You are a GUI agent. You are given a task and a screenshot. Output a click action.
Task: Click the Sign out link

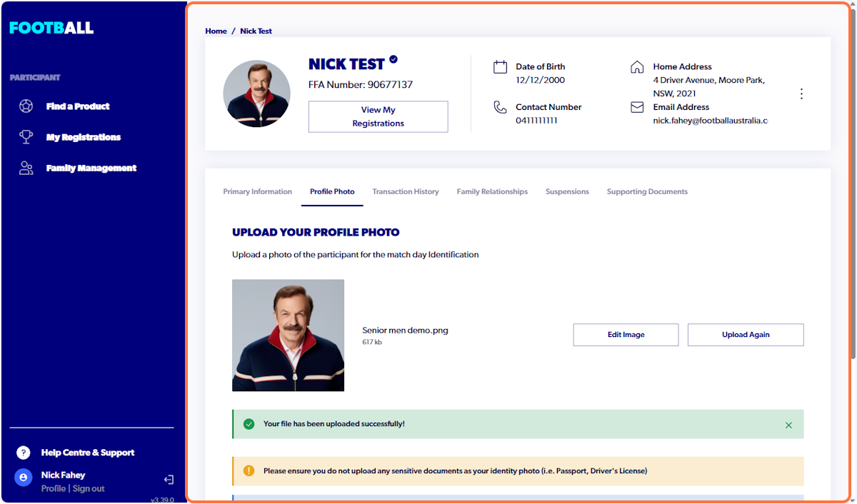click(x=89, y=489)
